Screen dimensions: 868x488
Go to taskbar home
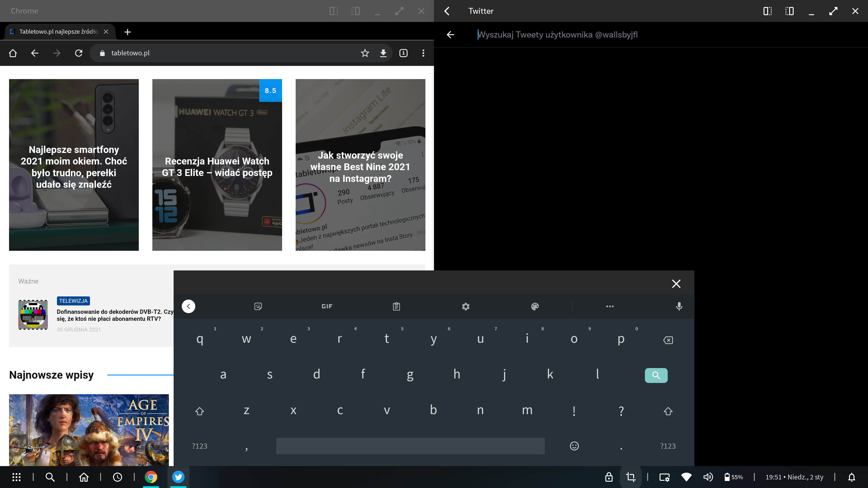(x=84, y=477)
